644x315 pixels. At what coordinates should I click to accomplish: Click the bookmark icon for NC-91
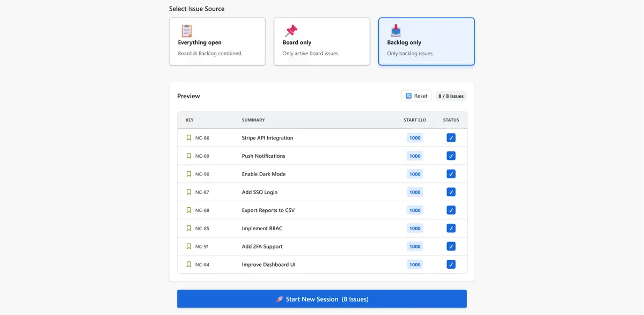tap(189, 246)
